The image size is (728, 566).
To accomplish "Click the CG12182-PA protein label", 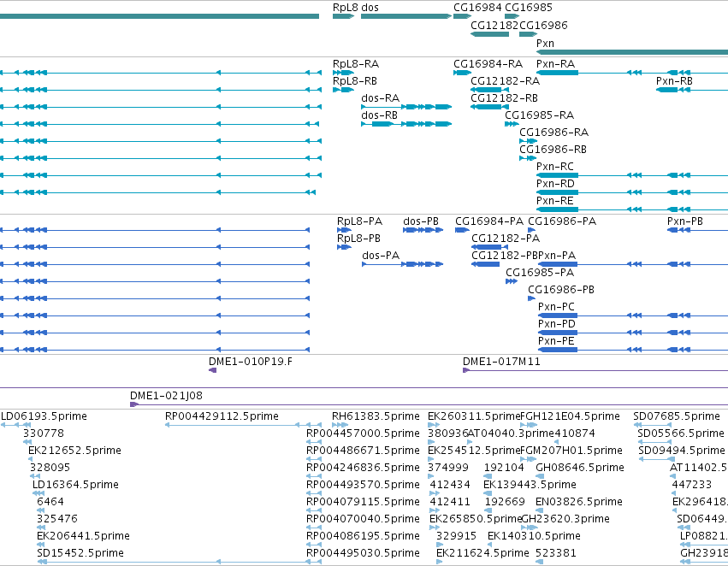I will pos(506,239).
